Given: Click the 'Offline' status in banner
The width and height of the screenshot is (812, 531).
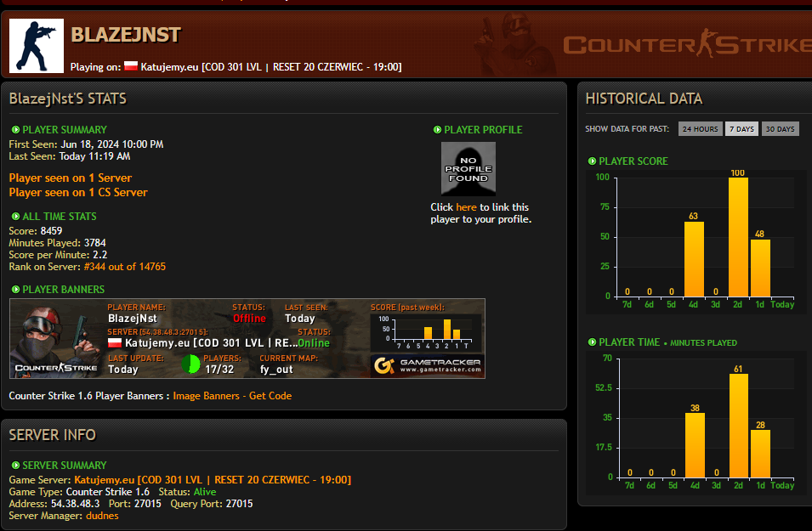Looking at the screenshot, I should pyautogui.click(x=249, y=319).
